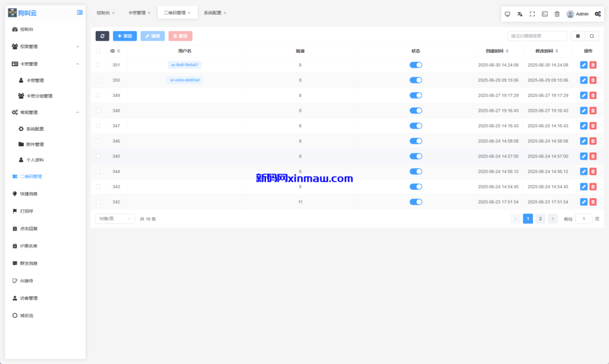Collapse the sidebar with the menu fold icon
The height and width of the screenshot is (364, 609).
pyautogui.click(x=80, y=12)
